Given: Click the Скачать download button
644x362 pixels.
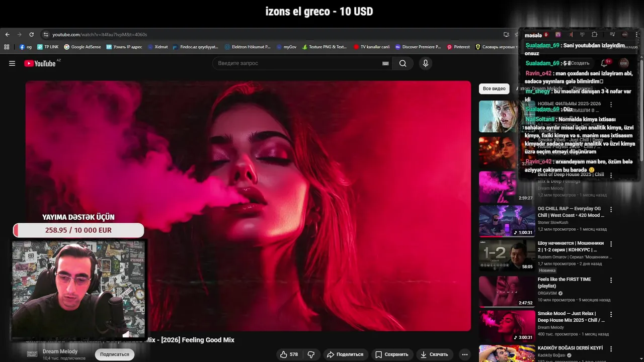Looking at the screenshot, I should click(x=434, y=354).
